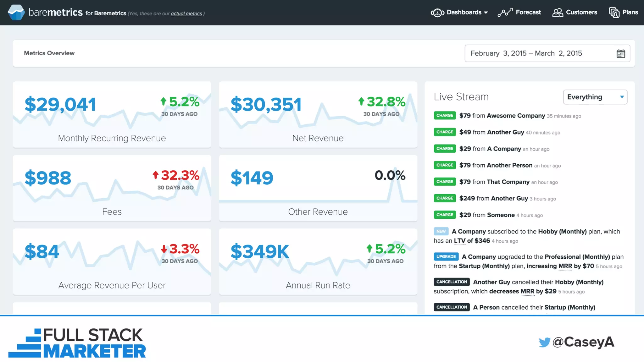Image resolution: width=644 pixels, height=362 pixels.
Task: Click the Customers people icon
Action: pyautogui.click(x=558, y=13)
